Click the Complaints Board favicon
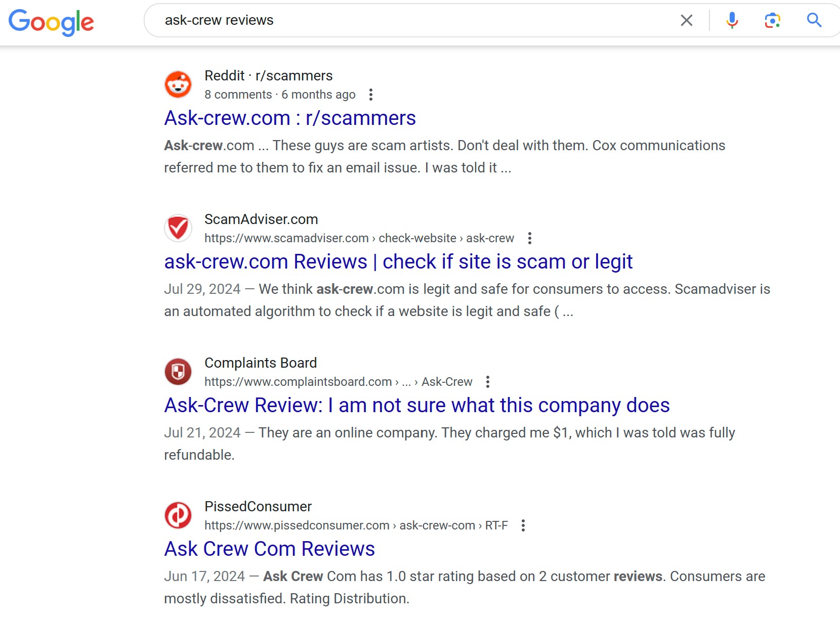This screenshot has height=620, width=840. 178,371
